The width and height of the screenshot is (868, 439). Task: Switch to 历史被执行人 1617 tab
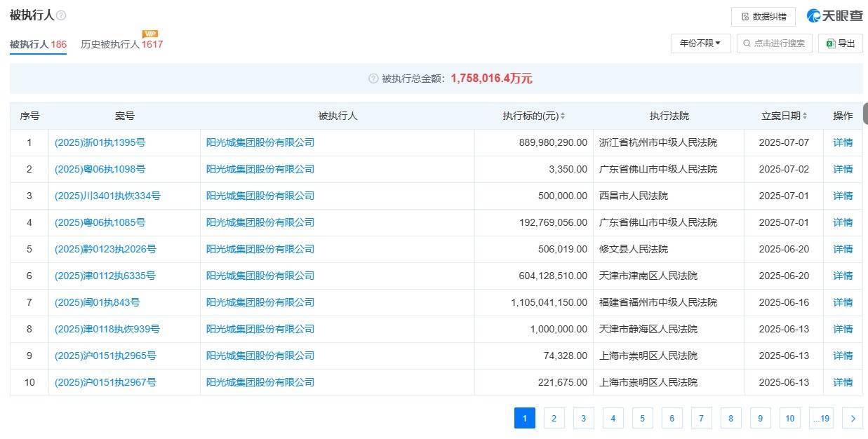pos(121,44)
